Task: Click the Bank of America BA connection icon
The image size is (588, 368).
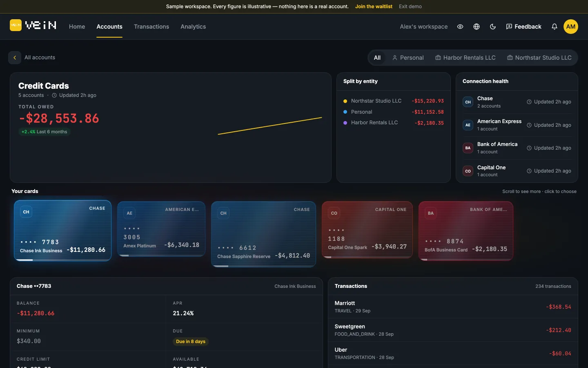Action: pyautogui.click(x=468, y=148)
